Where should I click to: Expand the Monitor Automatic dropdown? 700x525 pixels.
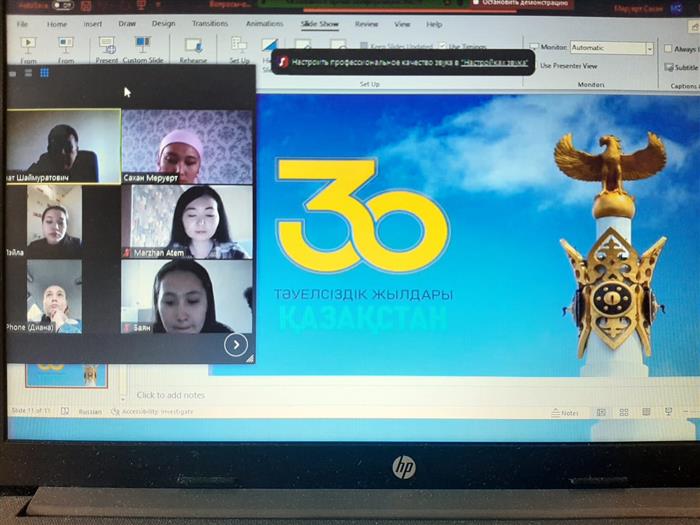coord(649,47)
